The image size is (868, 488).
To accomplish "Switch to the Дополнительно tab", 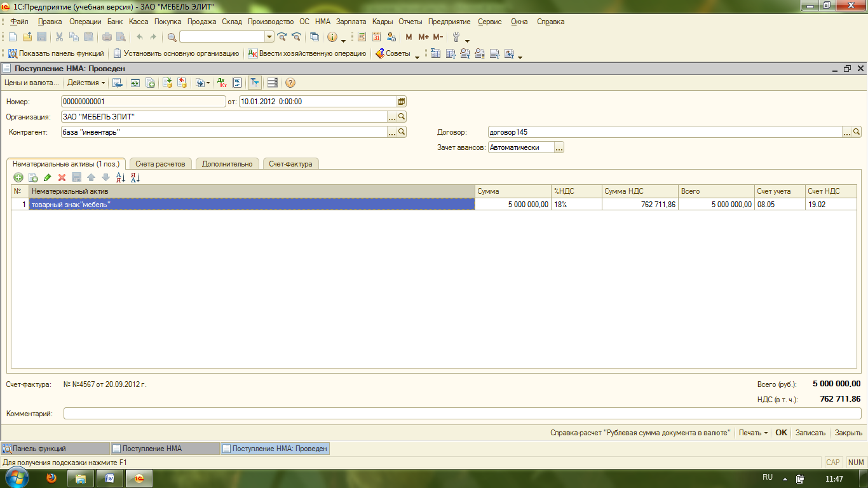I will point(227,164).
